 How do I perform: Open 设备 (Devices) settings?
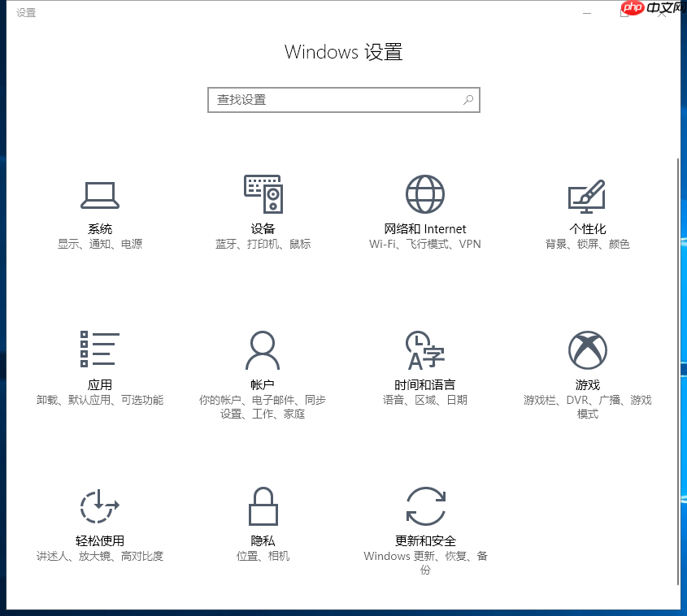pos(262,211)
